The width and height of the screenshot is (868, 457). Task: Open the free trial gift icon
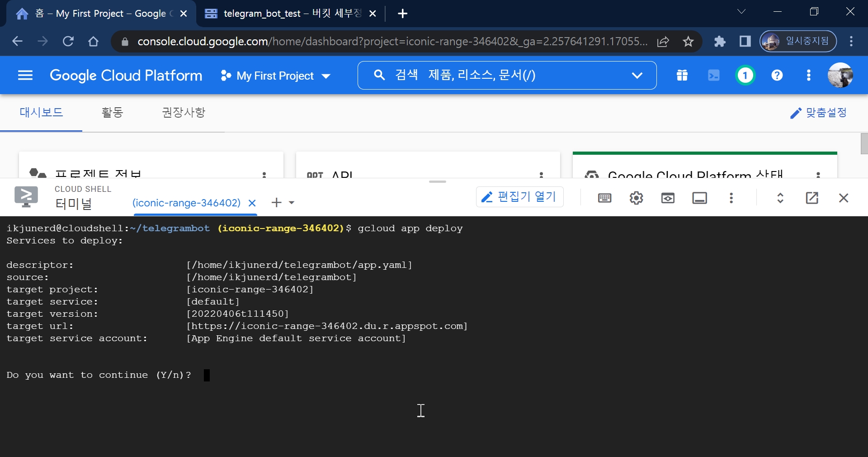coord(682,75)
